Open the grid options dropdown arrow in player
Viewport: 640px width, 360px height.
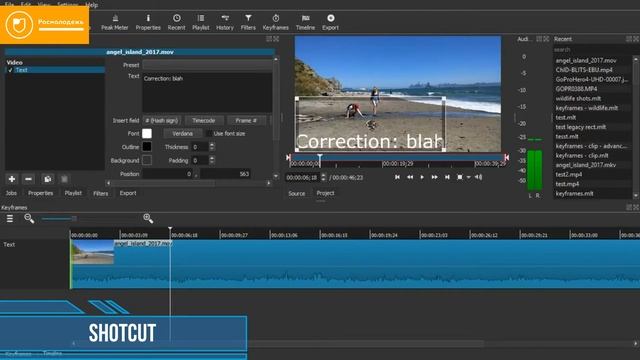point(469,177)
